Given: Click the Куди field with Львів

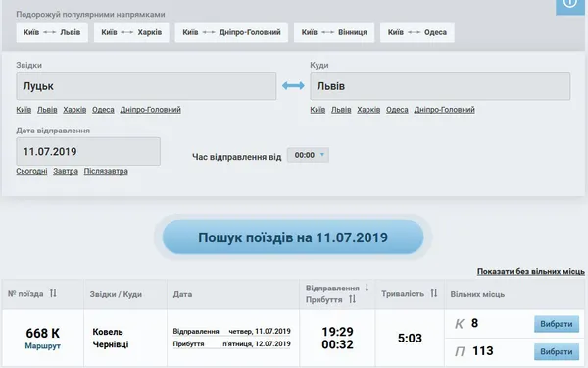Looking at the screenshot, I should click(x=440, y=86).
